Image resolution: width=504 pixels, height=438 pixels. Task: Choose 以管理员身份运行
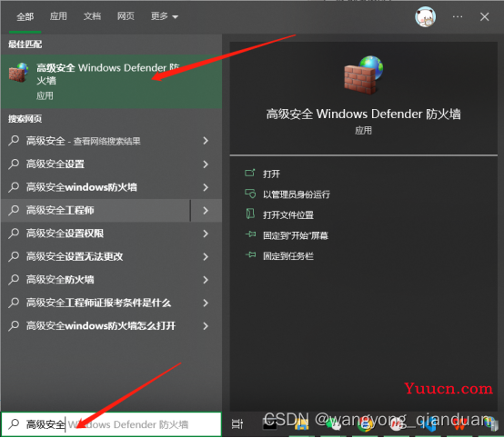tap(297, 194)
